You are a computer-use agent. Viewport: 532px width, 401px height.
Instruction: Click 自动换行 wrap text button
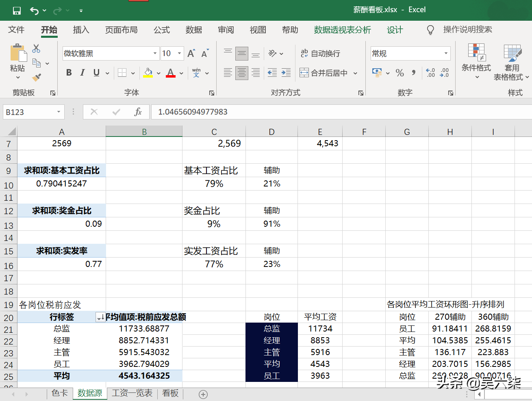(x=320, y=53)
